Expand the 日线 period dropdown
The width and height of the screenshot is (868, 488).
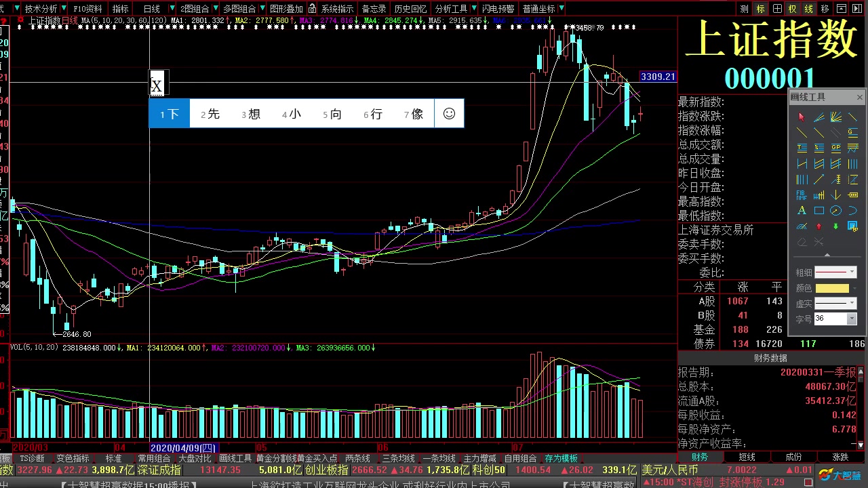(x=172, y=8)
